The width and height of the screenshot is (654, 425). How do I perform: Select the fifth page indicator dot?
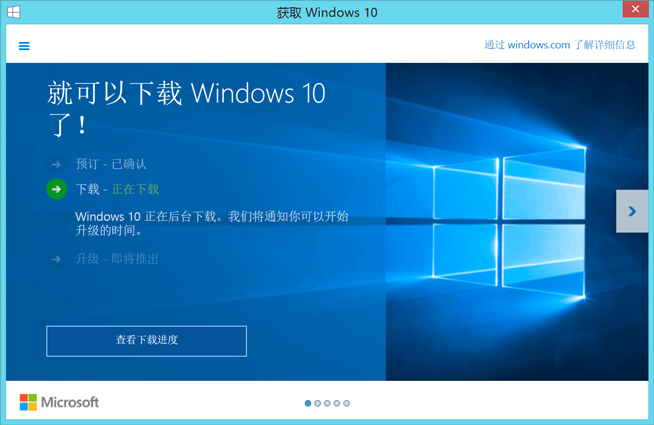click(x=346, y=403)
